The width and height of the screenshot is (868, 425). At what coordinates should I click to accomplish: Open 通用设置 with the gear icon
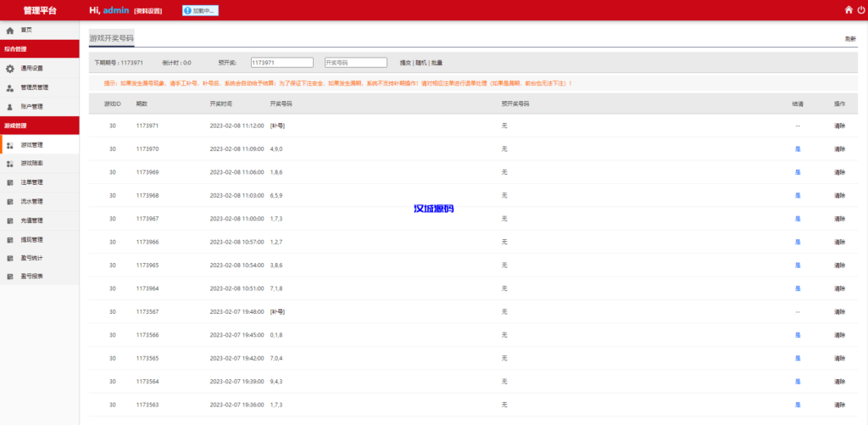(31, 69)
